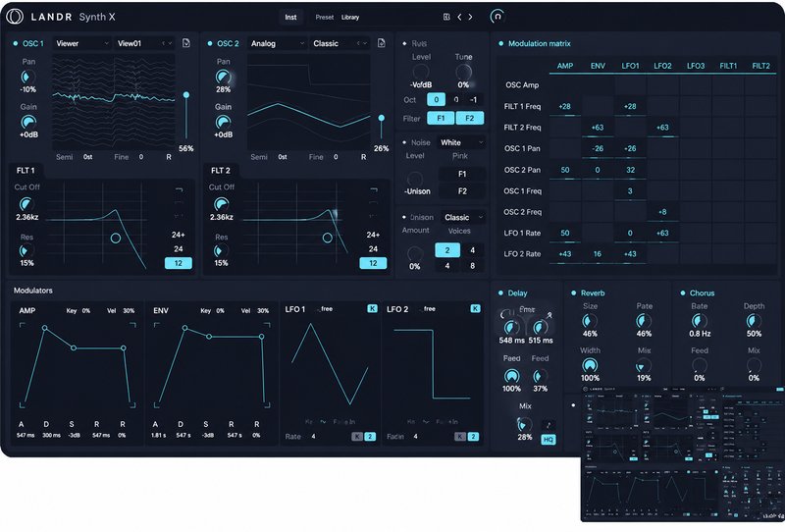Viewport: 785px width, 532px height.
Task: Click the circular power icon in header
Action: (x=497, y=17)
